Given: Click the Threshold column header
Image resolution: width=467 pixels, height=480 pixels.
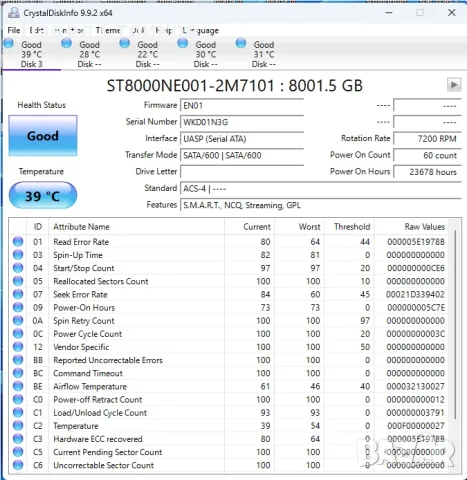Looking at the screenshot, I should click(349, 227).
